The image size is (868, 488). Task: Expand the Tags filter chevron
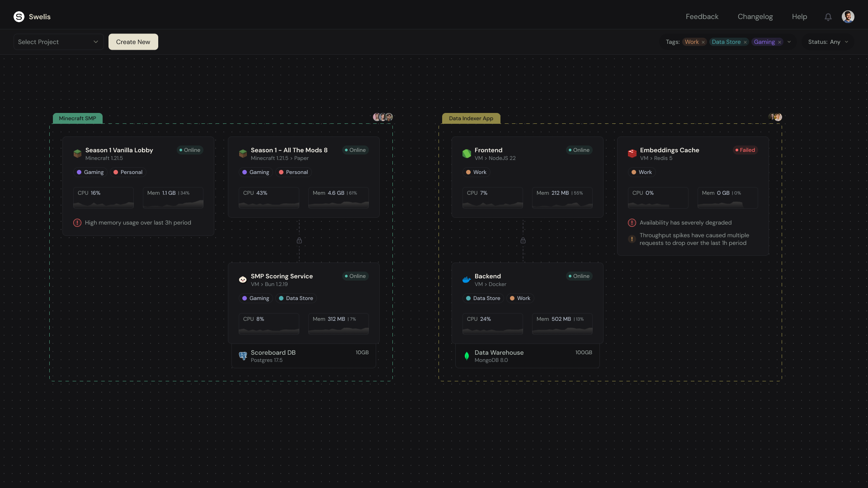[x=789, y=42]
